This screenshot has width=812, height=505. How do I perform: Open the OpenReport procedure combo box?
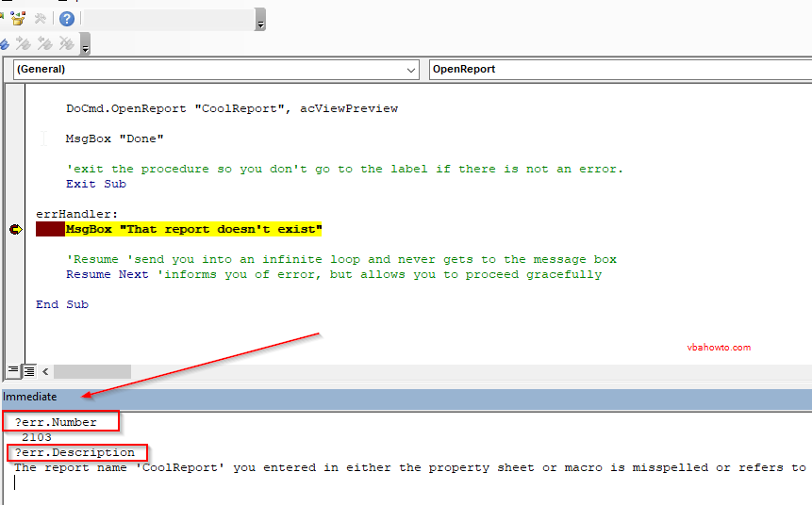click(x=621, y=70)
